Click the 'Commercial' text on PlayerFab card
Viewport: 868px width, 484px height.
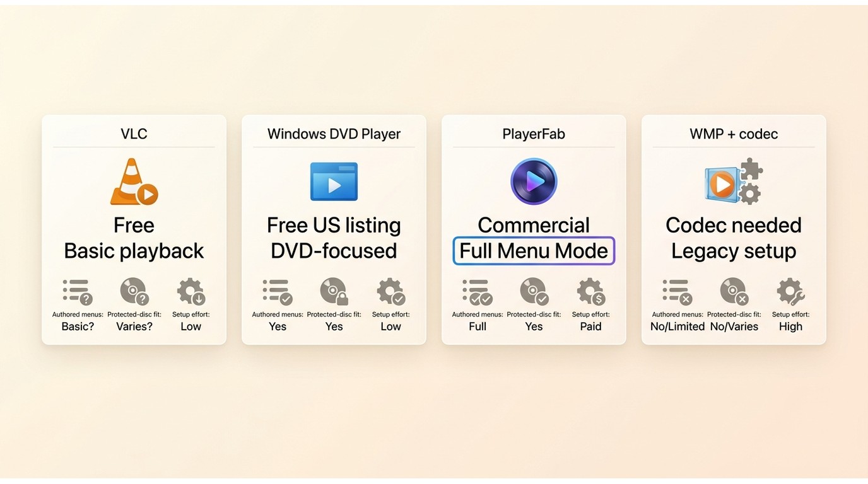pyautogui.click(x=534, y=225)
